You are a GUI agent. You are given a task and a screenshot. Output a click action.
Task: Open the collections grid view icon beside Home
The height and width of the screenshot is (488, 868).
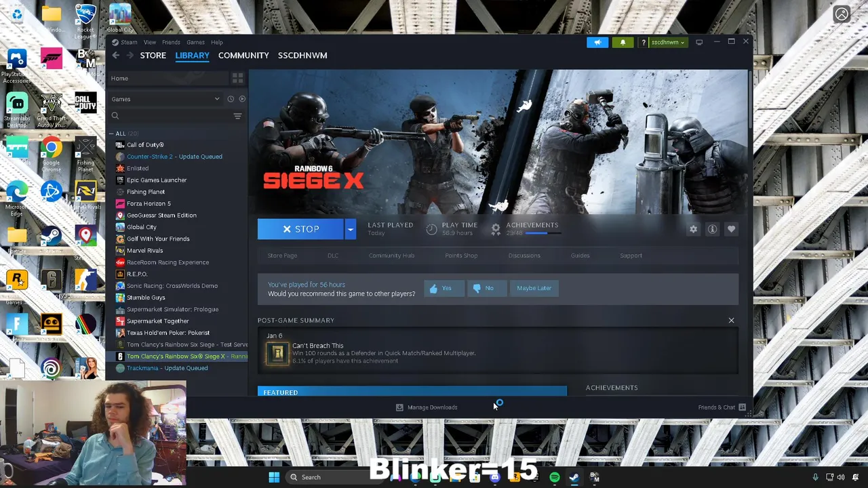(237, 79)
